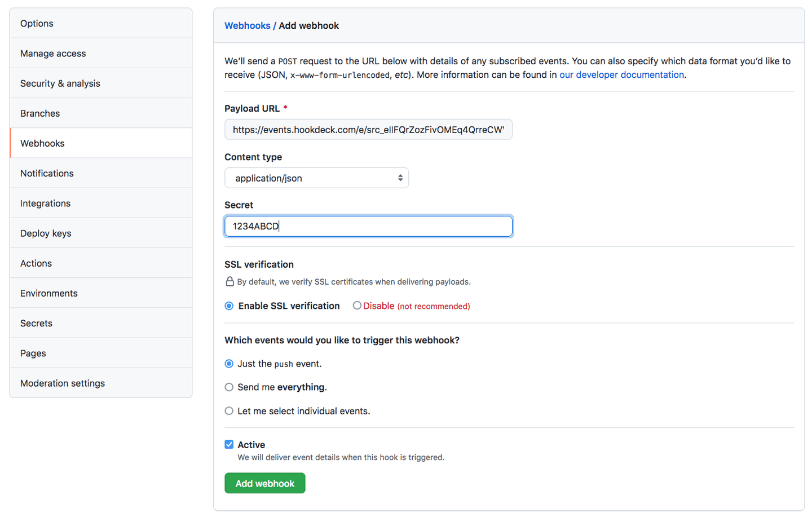View the Branches settings
This screenshot has width=812, height=513.
pos(40,113)
